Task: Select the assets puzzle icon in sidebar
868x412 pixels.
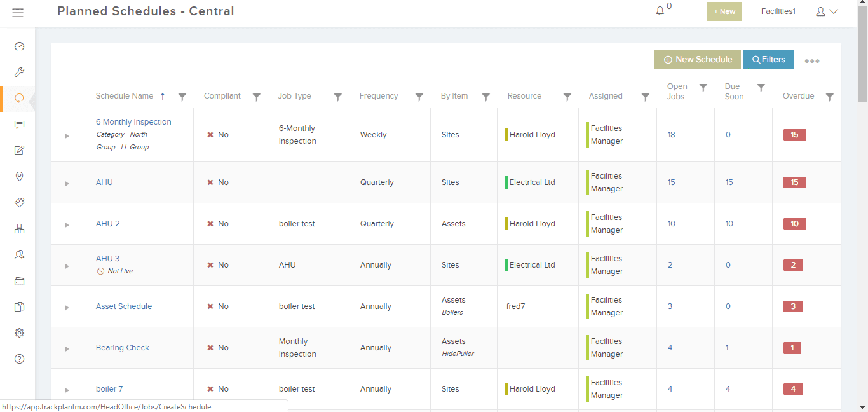Action: click(x=19, y=202)
